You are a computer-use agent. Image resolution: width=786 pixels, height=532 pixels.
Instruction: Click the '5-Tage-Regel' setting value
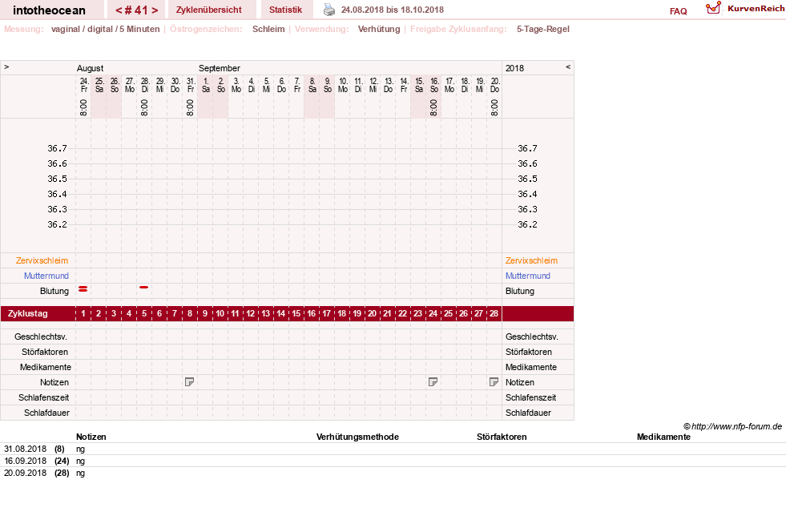543,29
